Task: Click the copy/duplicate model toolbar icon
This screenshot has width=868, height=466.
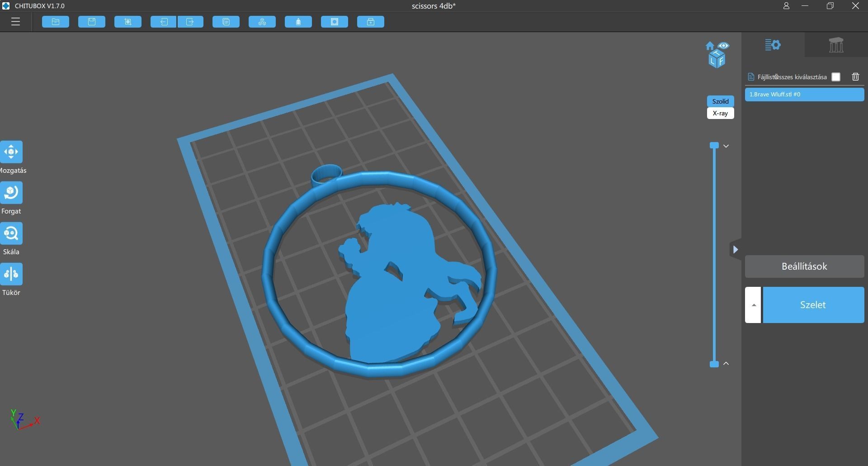Action: point(226,22)
